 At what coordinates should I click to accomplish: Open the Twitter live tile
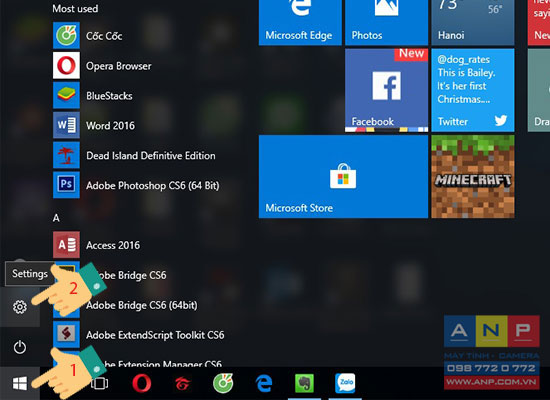point(473,90)
